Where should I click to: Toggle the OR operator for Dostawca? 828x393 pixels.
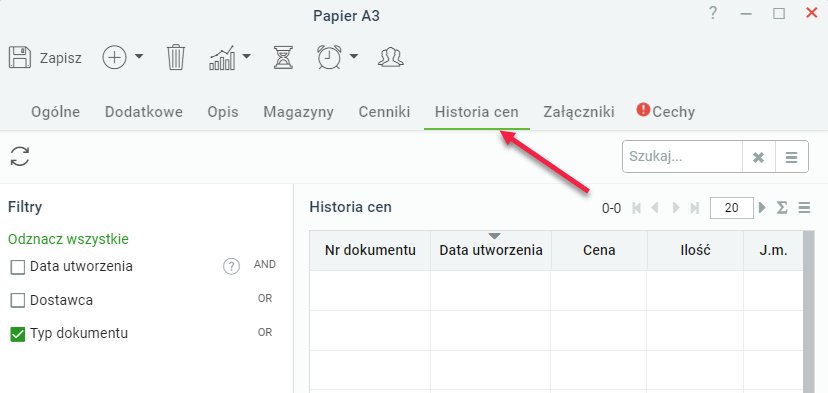coord(265,298)
